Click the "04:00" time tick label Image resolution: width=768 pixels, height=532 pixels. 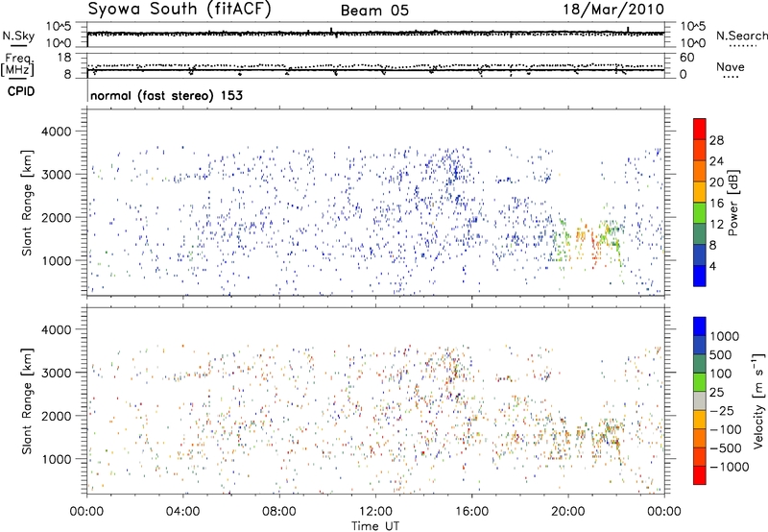pyautogui.click(x=182, y=512)
